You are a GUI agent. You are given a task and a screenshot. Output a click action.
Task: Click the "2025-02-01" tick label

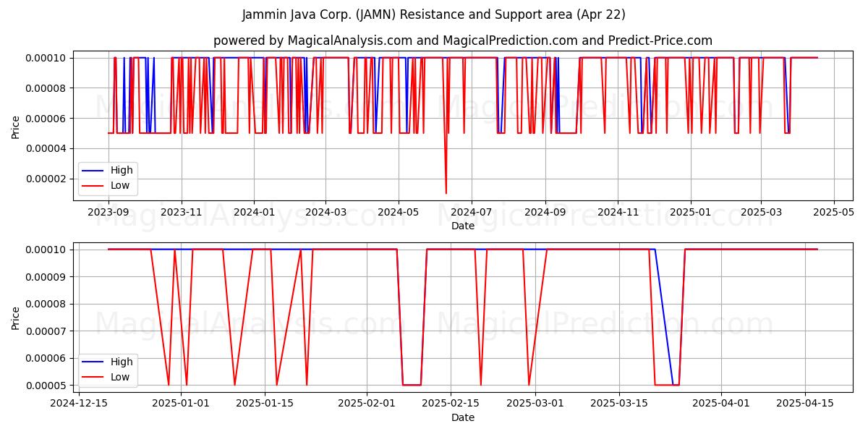(x=367, y=404)
